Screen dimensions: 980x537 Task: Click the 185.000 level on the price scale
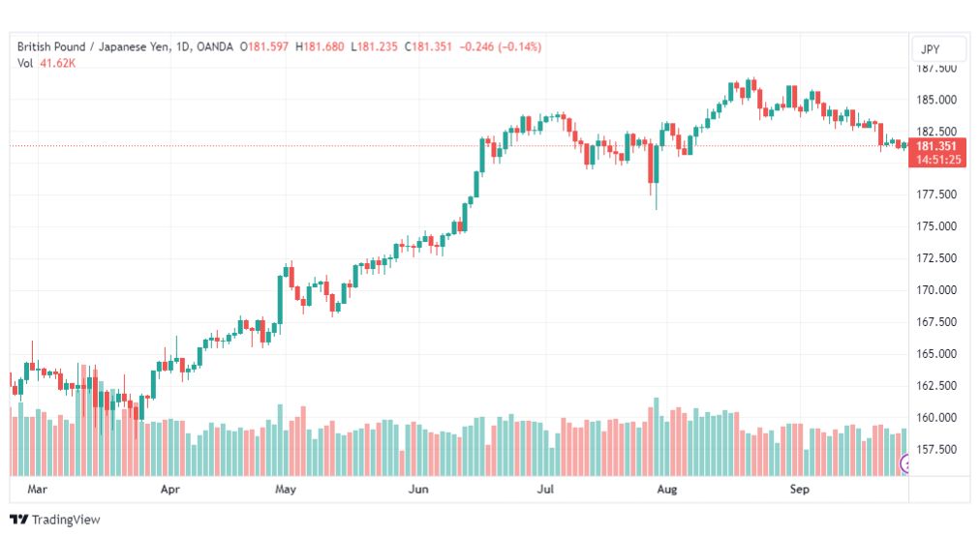click(x=935, y=100)
